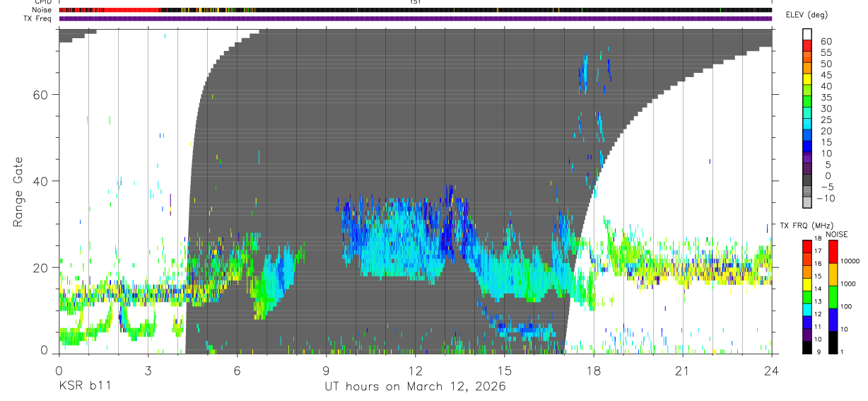The height and width of the screenshot is (401, 868).
Task: Click the red top segment of the NOISE color bar
Action: coord(834,252)
